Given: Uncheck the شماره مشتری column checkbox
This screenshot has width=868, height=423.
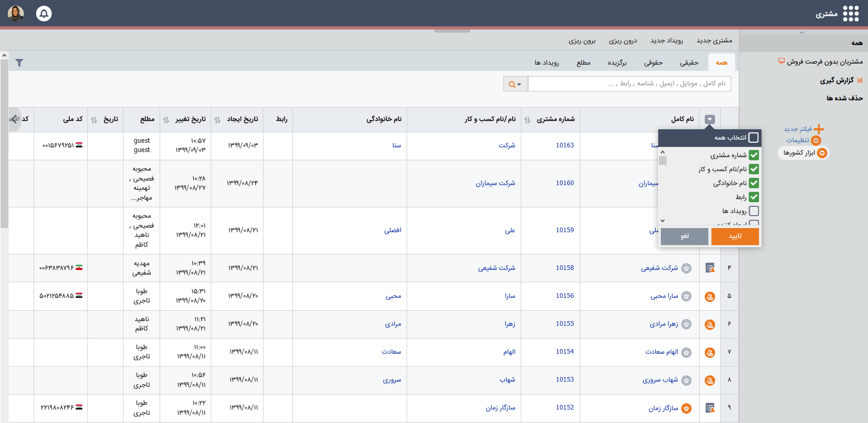Looking at the screenshot, I should click(754, 155).
